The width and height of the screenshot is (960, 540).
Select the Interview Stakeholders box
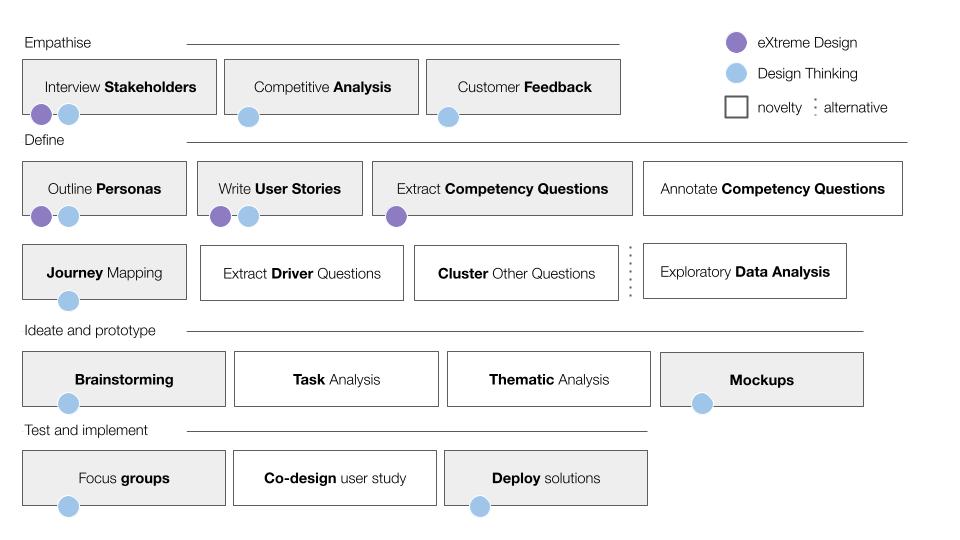[120, 86]
